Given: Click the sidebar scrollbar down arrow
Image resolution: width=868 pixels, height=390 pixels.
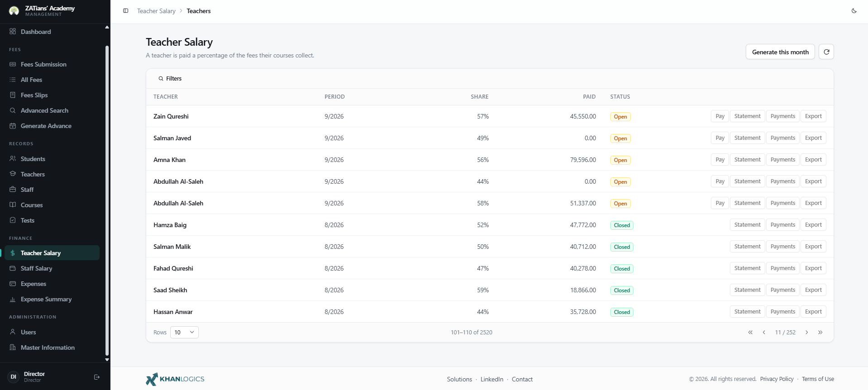Looking at the screenshot, I should 107,360.
